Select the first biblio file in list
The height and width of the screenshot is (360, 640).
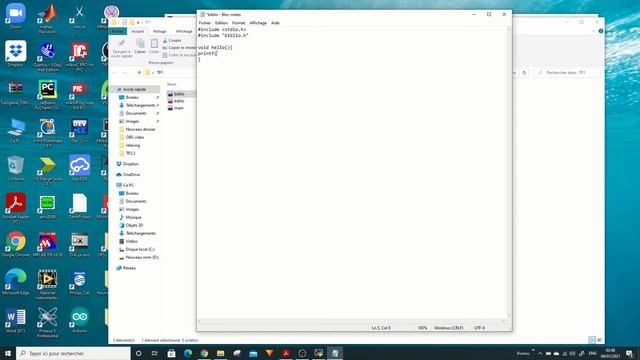[179, 94]
